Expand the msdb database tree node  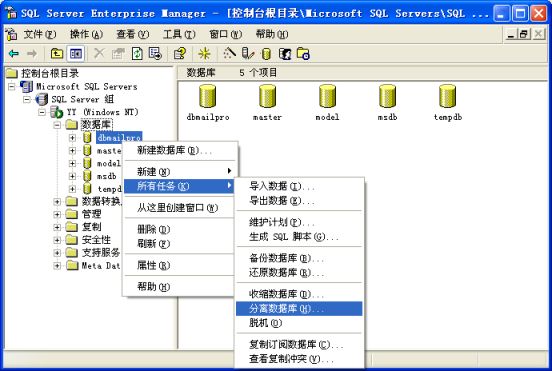point(72,176)
